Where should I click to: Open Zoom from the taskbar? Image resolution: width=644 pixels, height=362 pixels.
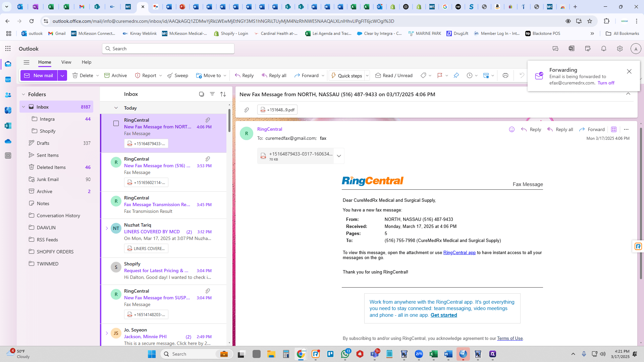(x=419, y=354)
